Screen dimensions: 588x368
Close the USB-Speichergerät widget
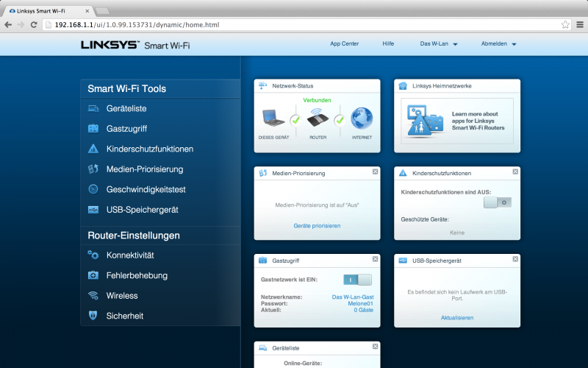coord(515,259)
